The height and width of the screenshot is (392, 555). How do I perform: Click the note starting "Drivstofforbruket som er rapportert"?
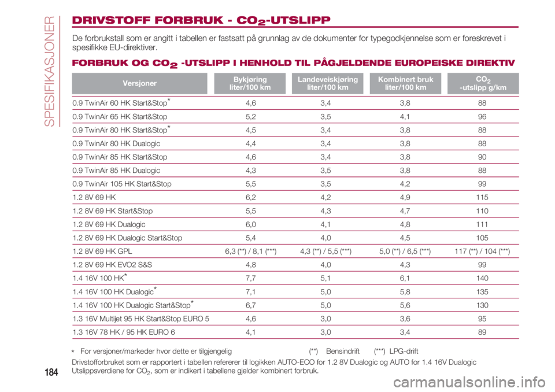pyautogui.click(x=274, y=363)
